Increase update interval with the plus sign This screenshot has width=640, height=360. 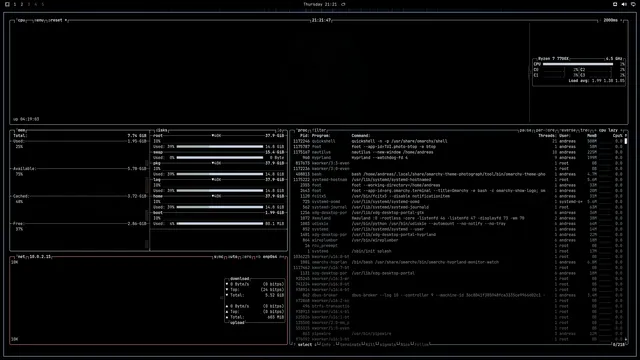(x=622, y=20)
